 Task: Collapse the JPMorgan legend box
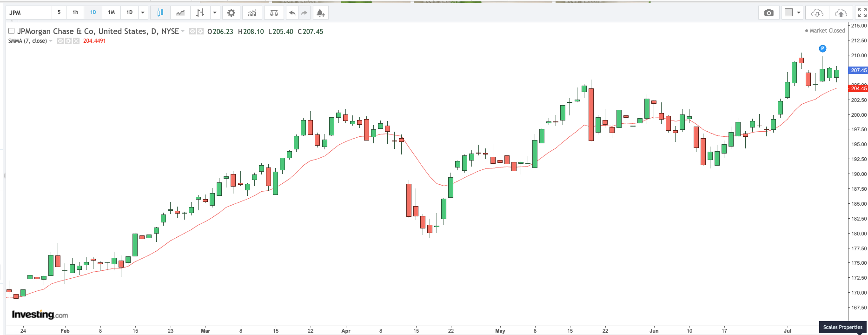click(x=12, y=31)
